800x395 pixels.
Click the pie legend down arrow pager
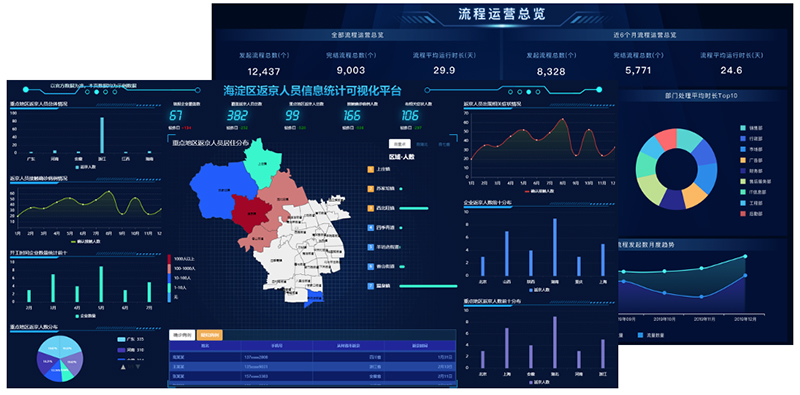pos(138,366)
